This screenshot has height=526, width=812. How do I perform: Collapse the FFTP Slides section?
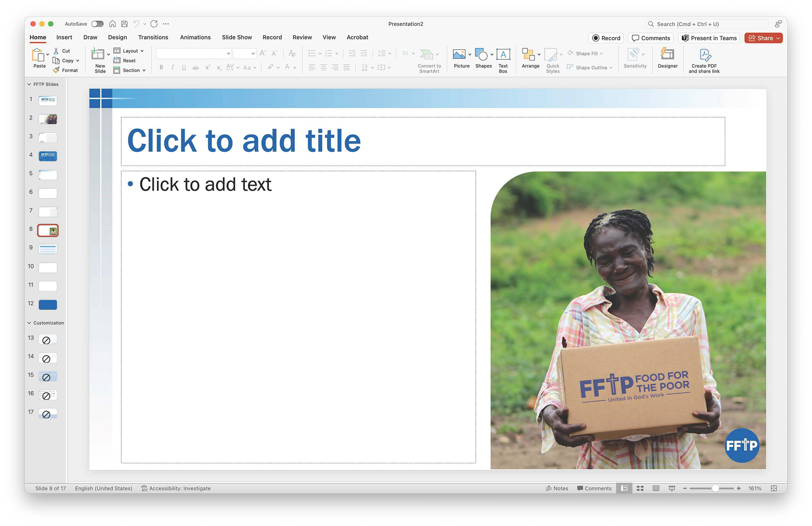coord(29,84)
